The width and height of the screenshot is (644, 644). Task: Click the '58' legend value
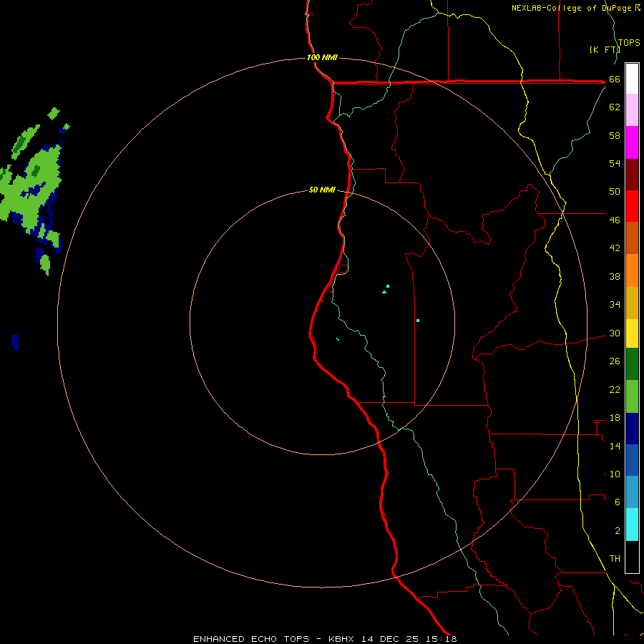pos(615,135)
